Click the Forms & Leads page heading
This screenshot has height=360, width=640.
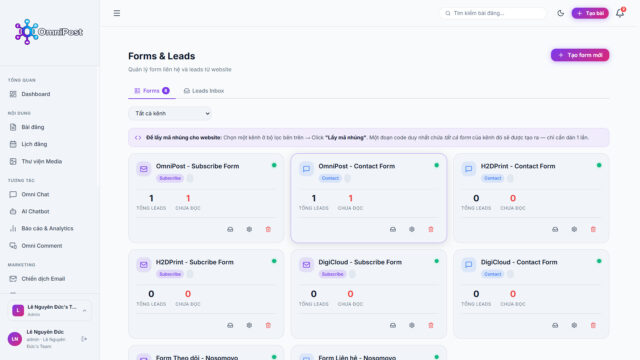[x=162, y=56]
